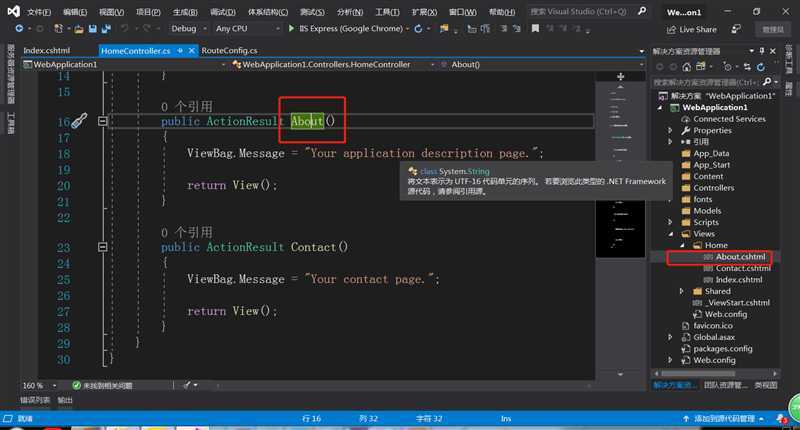800x430 pixels.
Task: Open the 错误列表 panel tab
Action: 35,400
